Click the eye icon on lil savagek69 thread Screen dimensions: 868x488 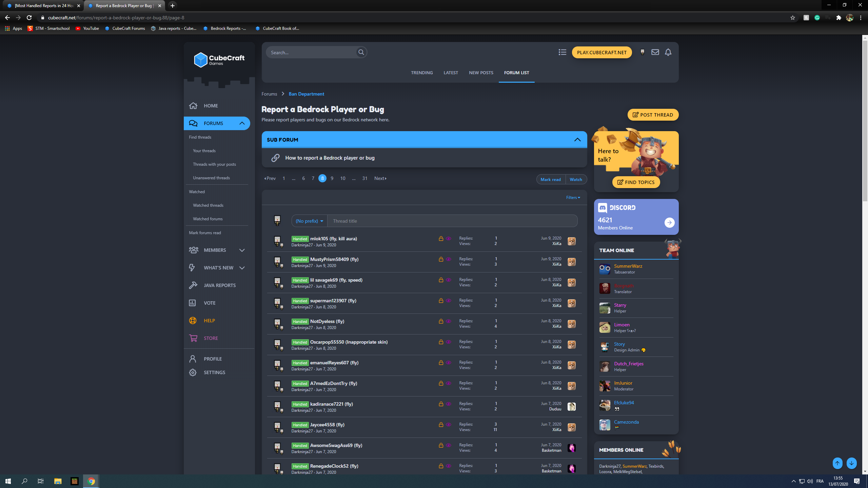(x=449, y=280)
